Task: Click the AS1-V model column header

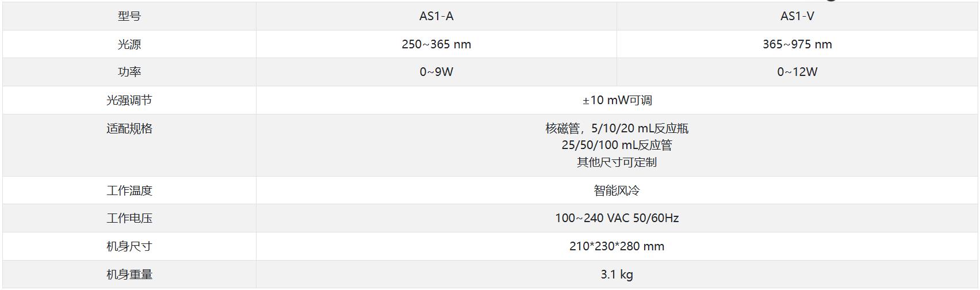Action: [x=797, y=16]
